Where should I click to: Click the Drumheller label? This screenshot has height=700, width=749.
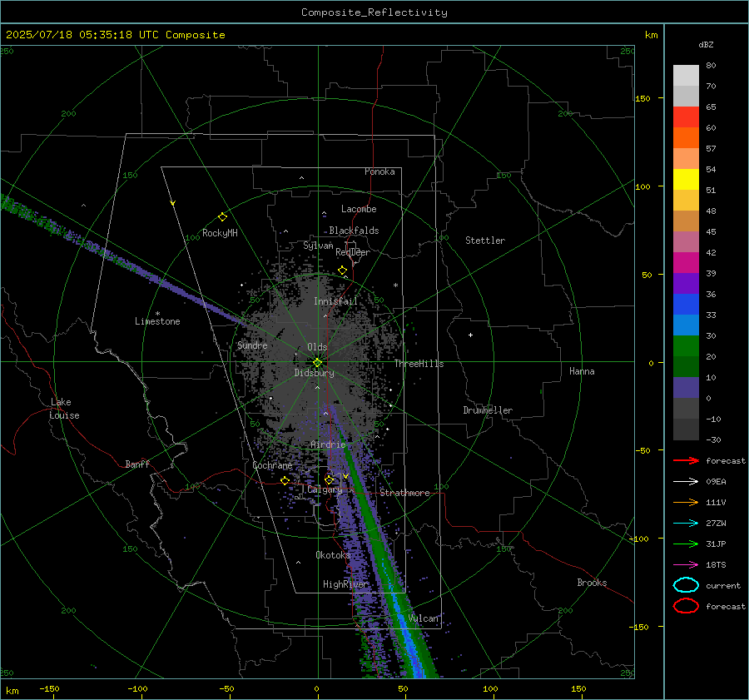pos(488,410)
